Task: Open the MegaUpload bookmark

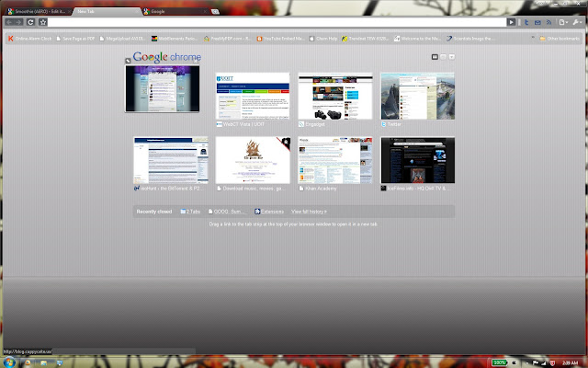Action: pos(122,39)
